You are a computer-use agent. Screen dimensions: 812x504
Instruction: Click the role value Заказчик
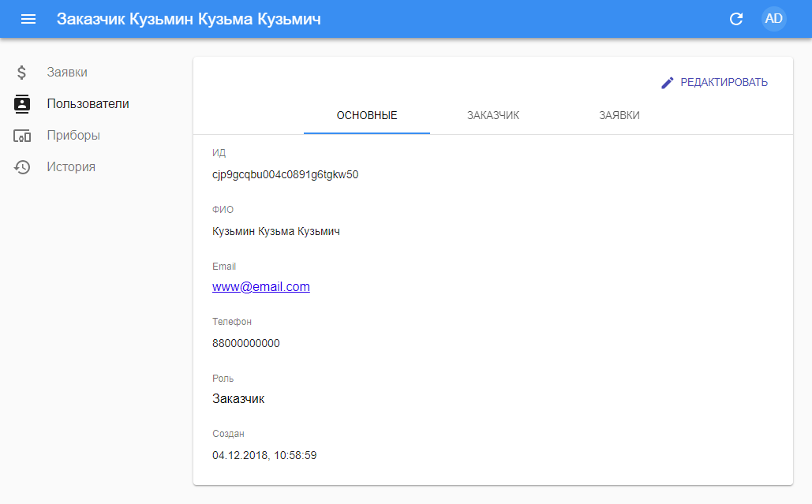tap(238, 399)
